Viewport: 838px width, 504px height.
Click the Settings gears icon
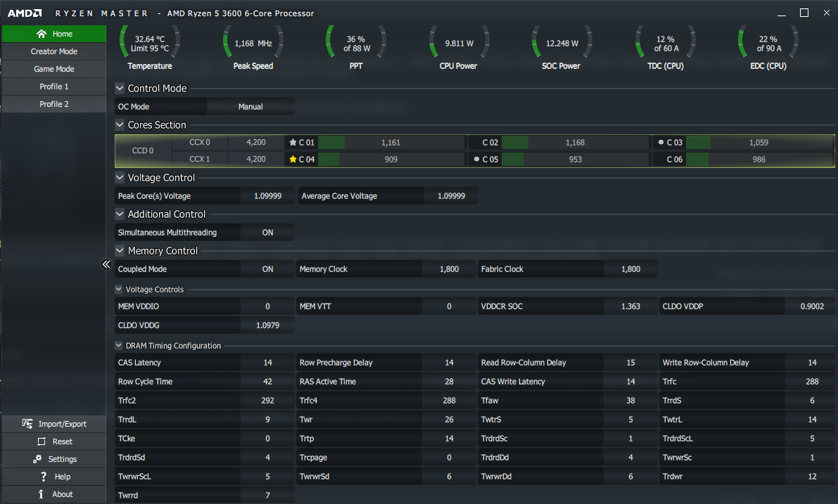(x=37, y=458)
